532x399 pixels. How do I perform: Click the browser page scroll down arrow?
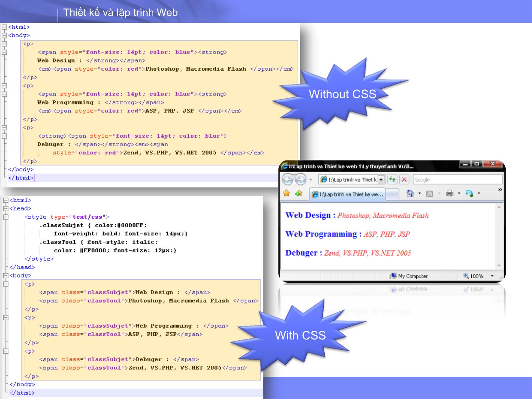(499, 266)
